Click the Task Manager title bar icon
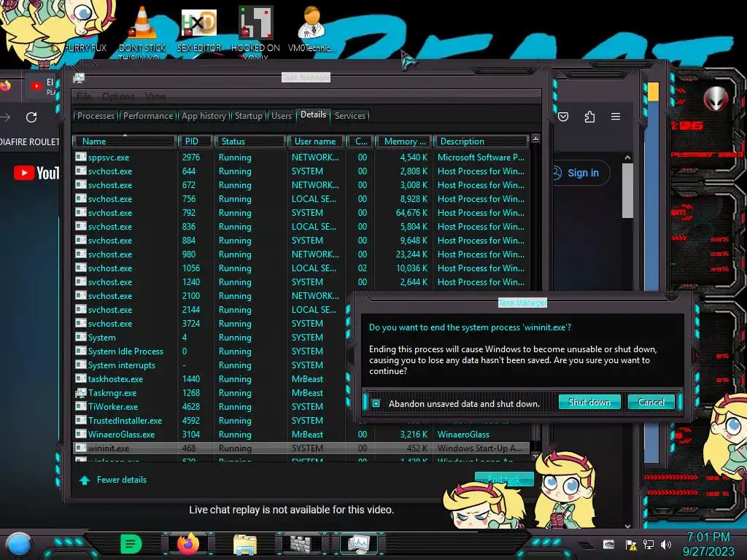This screenshot has height=560, width=747. coord(79,77)
